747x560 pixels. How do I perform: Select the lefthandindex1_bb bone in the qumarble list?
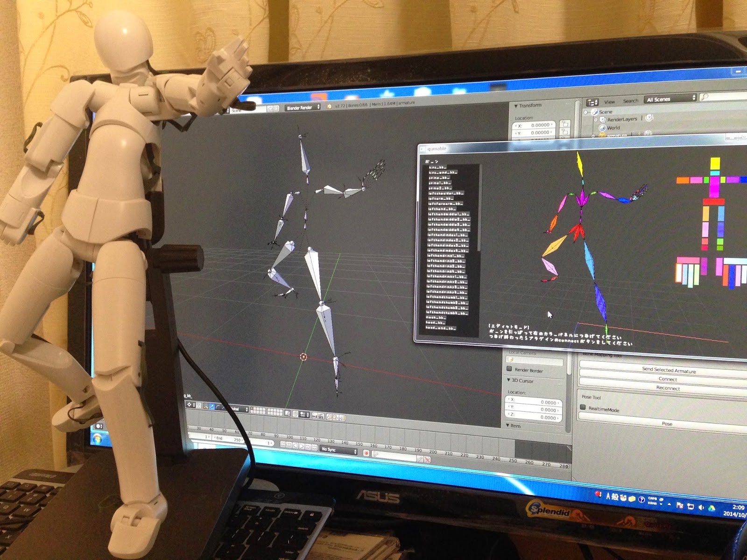[x=447, y=236]
